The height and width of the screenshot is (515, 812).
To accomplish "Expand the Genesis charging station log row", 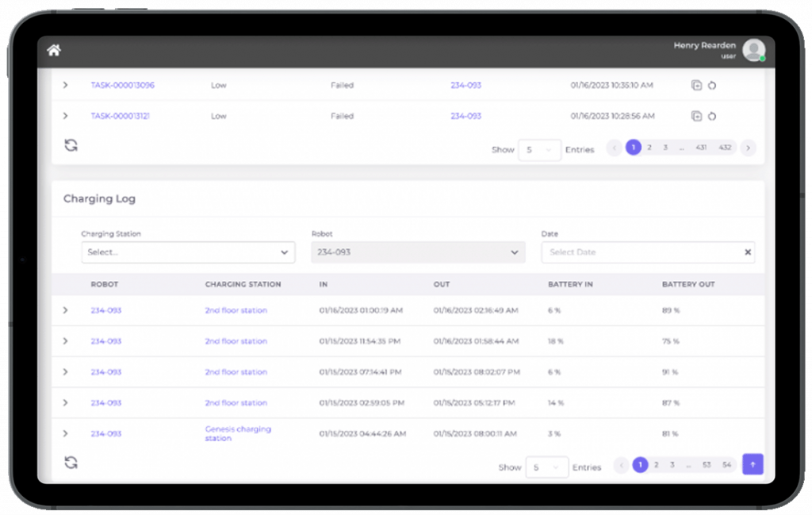I will coord(65,433).
